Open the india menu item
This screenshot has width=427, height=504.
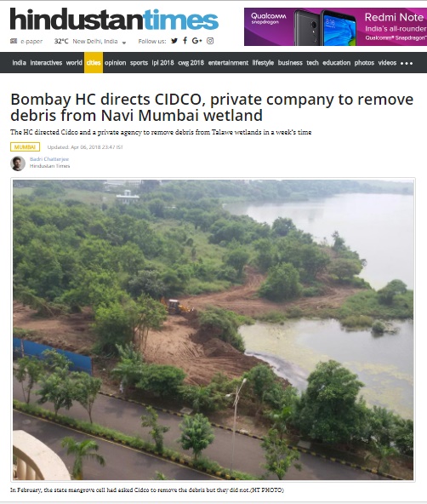[19, 63]
